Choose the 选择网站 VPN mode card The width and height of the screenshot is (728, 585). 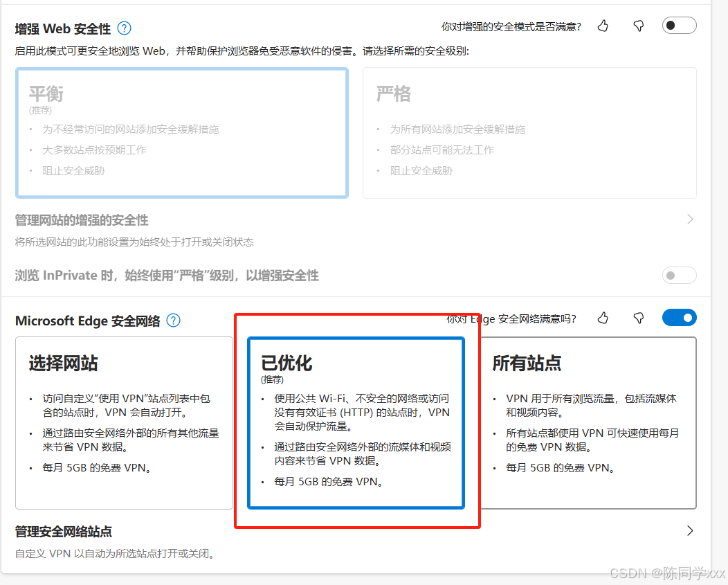tap(124, 423)
